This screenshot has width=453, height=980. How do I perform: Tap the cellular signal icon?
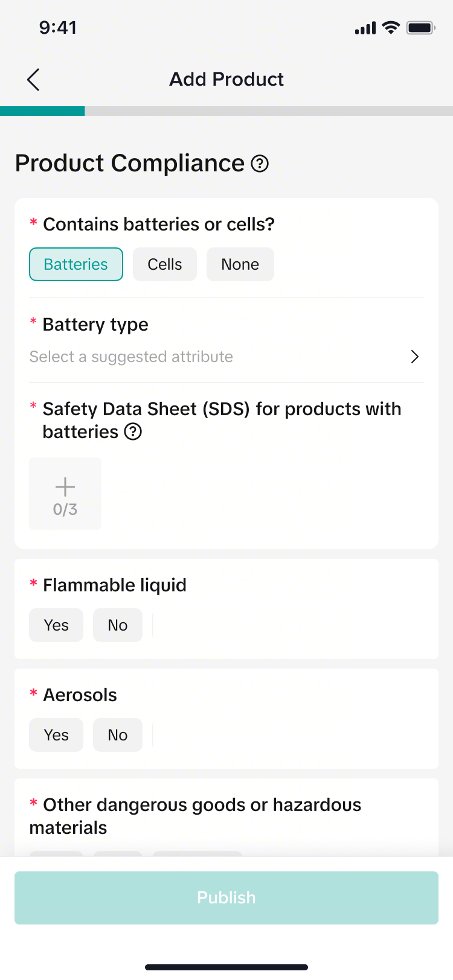[x=365, y=28]
